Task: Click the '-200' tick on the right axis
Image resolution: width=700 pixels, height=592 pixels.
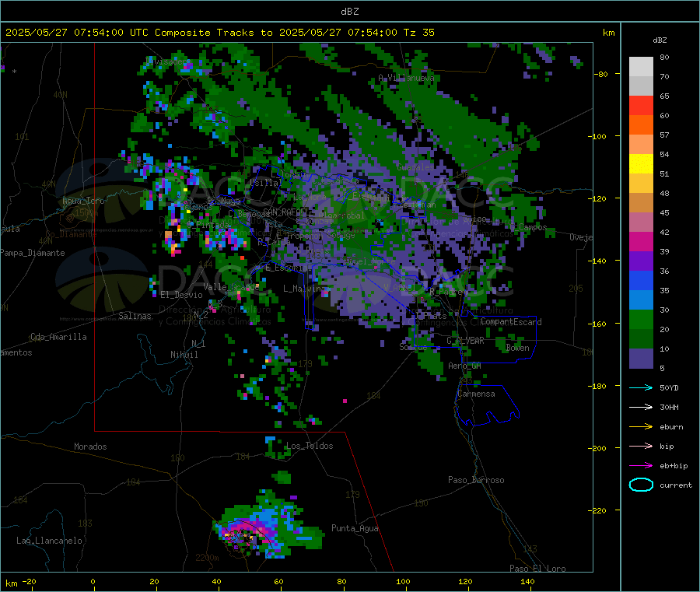Action: click(x=600, y=448)
